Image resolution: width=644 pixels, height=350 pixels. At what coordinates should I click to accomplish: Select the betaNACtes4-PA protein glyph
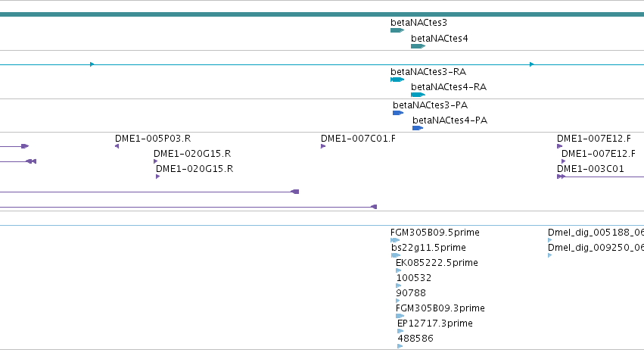[x=418, y=128]
